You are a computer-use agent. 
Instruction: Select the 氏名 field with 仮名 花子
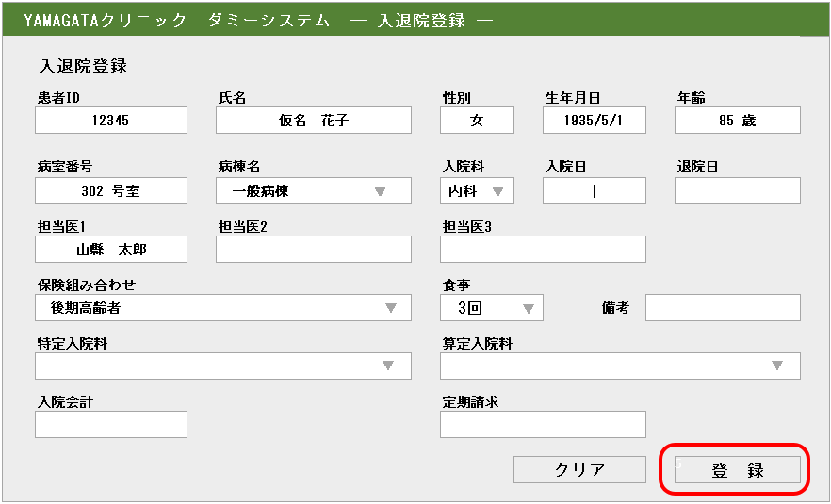314,121
